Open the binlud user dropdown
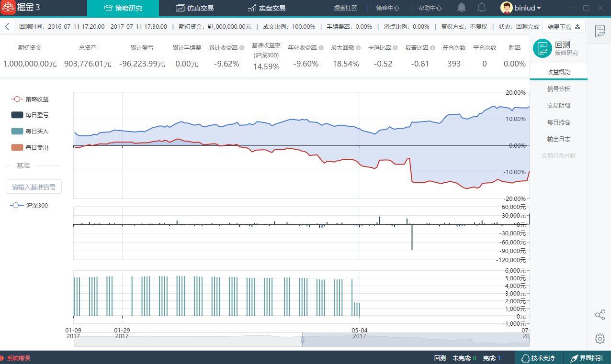 521,8
